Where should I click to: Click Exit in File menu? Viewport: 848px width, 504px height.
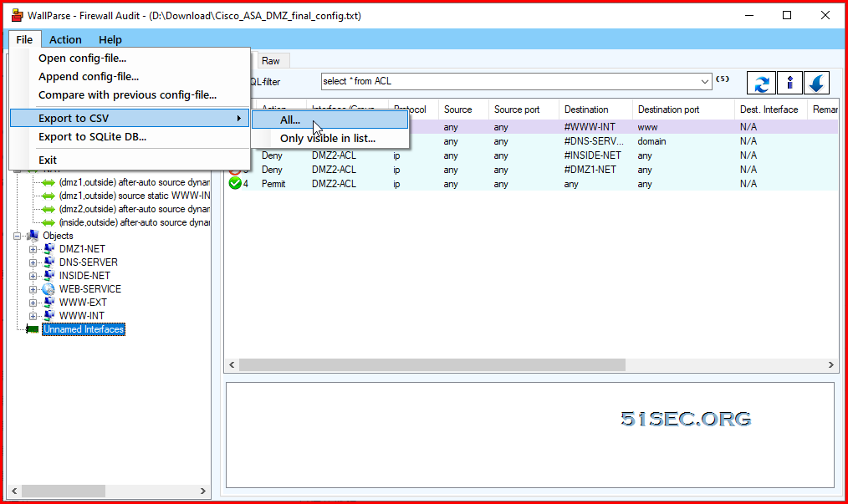pyautogui.click(x=130, y=160)
